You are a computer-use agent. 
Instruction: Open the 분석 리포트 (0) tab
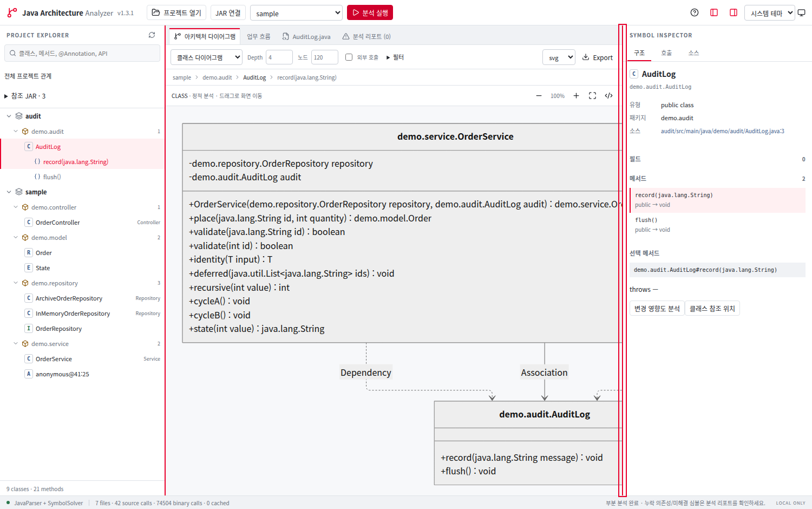tap(366, 36)
